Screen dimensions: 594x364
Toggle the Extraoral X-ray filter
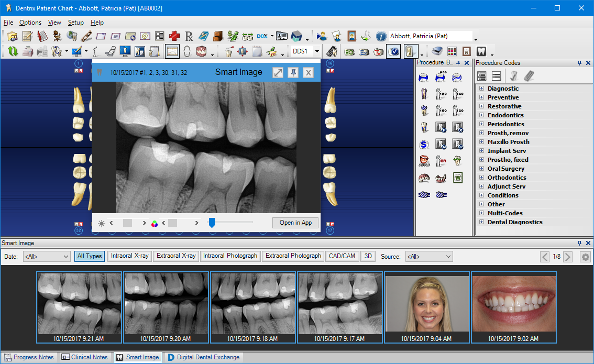pyautogui.click(x=176, y=256)
